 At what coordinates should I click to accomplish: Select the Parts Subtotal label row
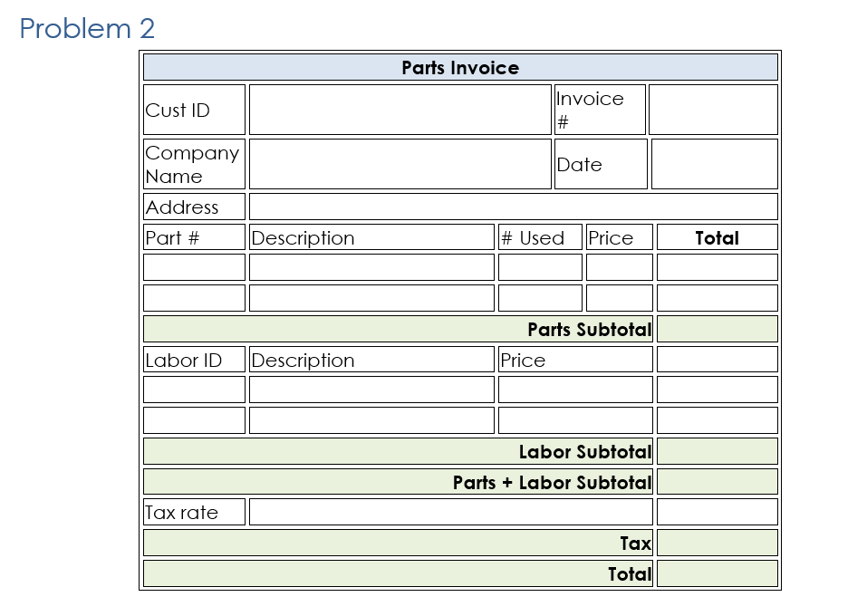399,328
